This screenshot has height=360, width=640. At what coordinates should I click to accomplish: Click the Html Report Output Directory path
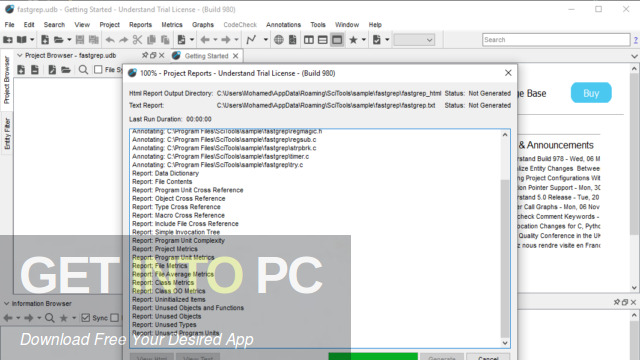pyautogui.click(x=329, y=93)
